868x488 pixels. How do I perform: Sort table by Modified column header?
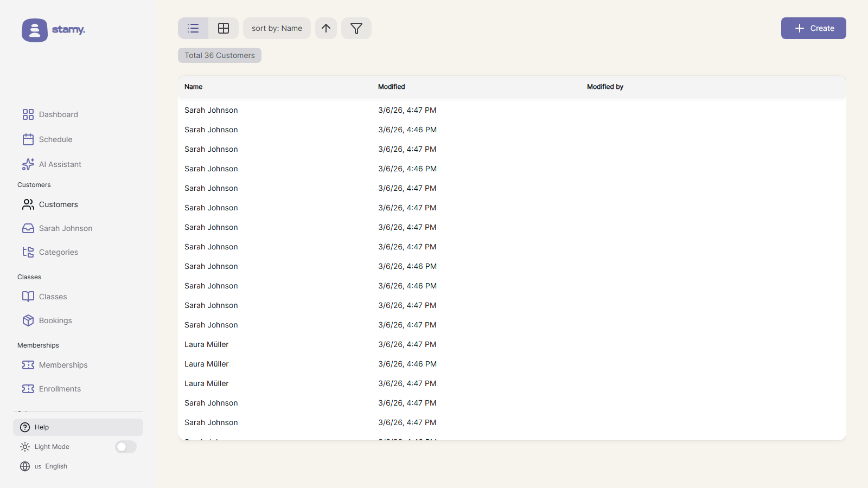point(391,87)
